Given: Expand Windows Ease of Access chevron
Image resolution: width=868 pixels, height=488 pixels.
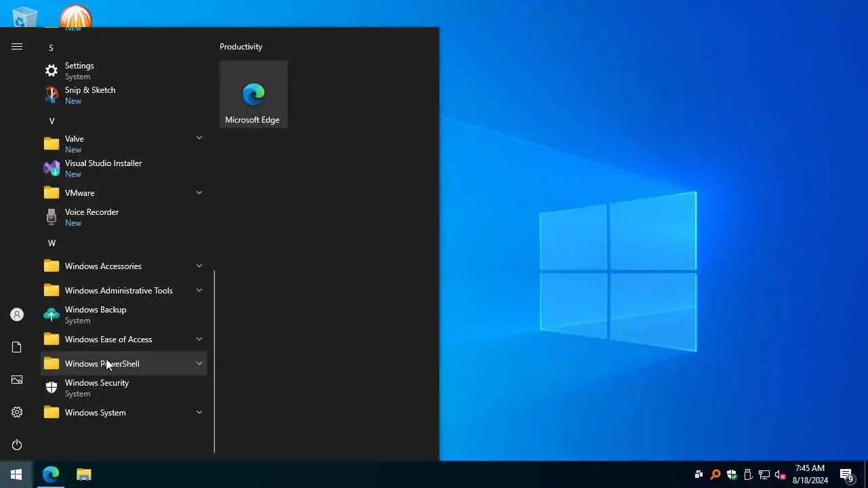Looking at the screenshot, I should point(199,339).
